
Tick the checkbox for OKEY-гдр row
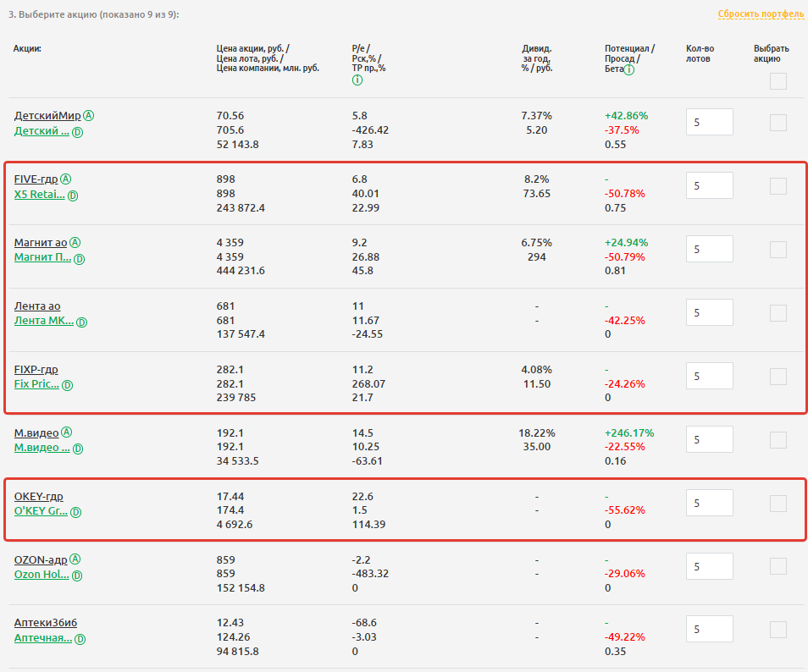point(778,504)
